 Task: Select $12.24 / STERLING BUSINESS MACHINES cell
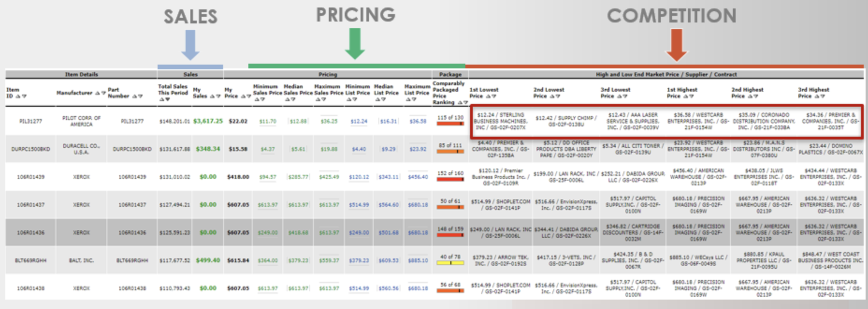click(500, 121)
